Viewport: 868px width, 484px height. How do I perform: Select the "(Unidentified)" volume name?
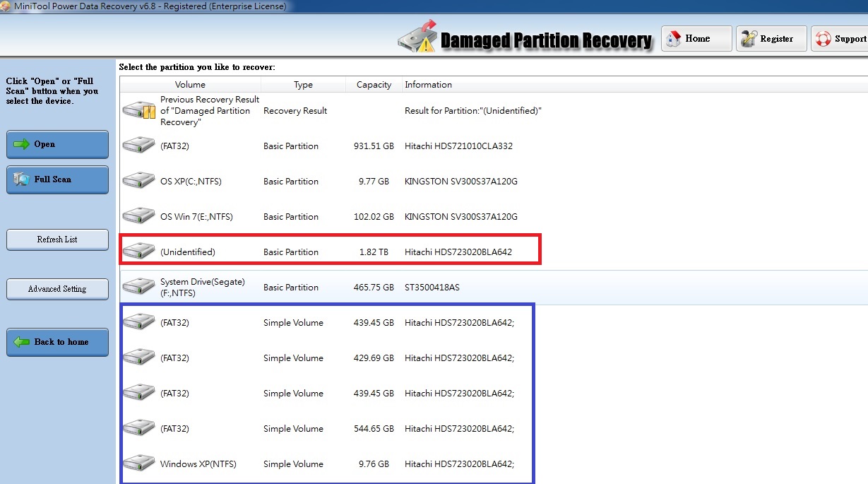click(188, 252)
